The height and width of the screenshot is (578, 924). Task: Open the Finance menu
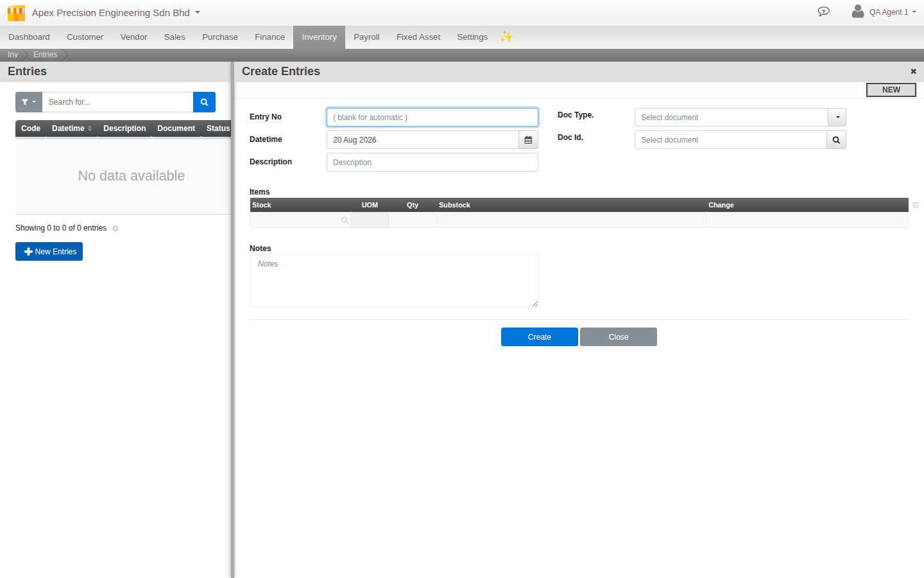(x=269, y=37)
